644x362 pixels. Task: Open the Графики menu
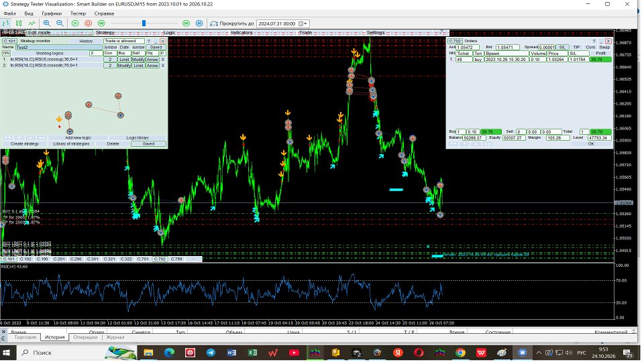[x=52, y=13]
